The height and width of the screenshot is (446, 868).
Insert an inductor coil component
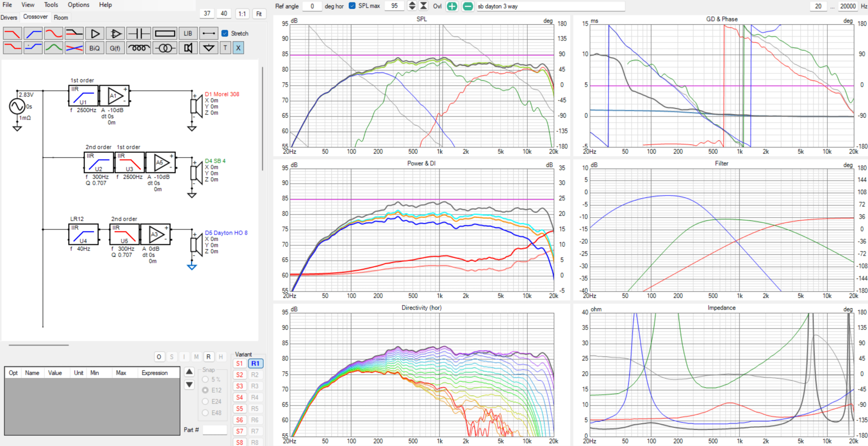(139, 48)
